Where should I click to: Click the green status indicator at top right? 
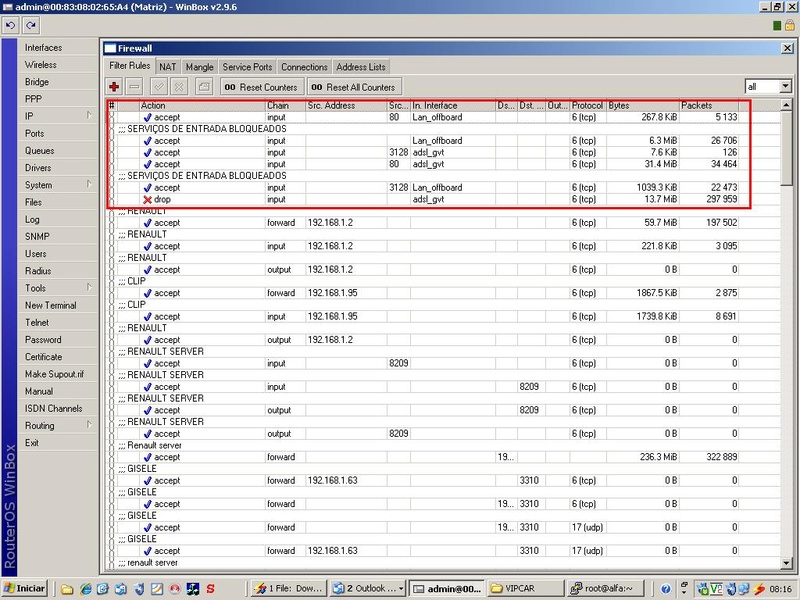[x=777, y=26]
